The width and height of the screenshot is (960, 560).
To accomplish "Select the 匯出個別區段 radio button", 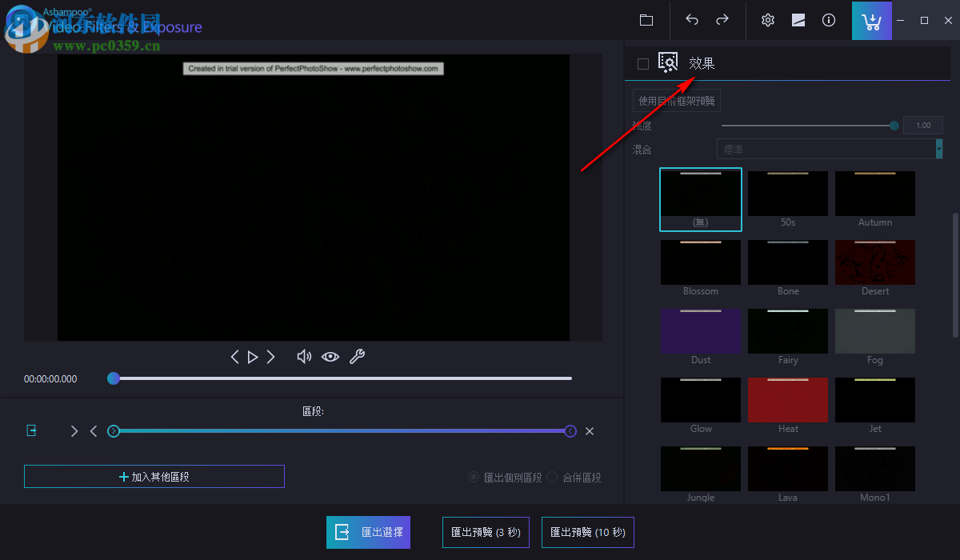I will click(x=472, y=477).
